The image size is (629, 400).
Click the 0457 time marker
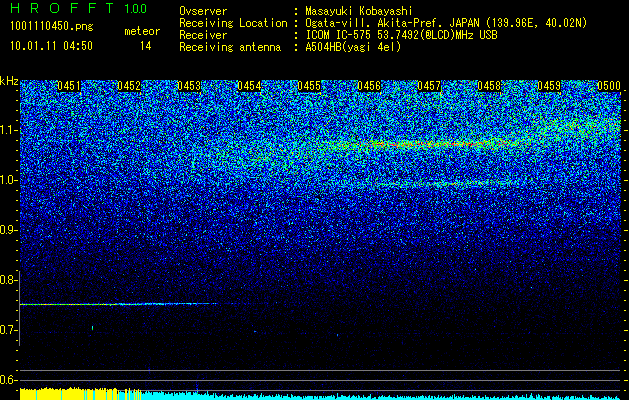pos(429,86)
